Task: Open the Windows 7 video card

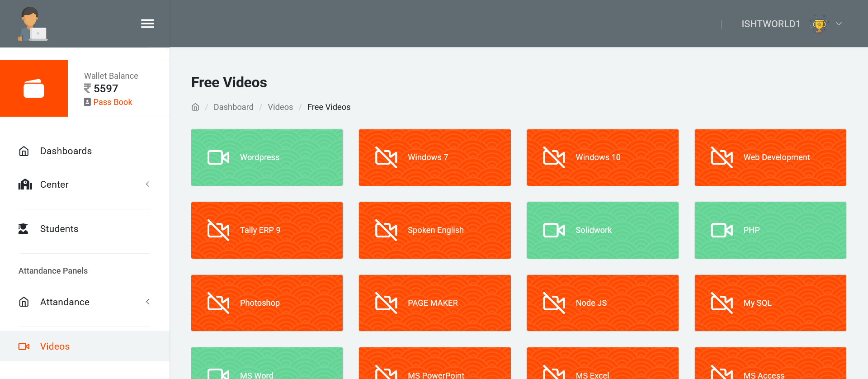Action: click(435, 157)
